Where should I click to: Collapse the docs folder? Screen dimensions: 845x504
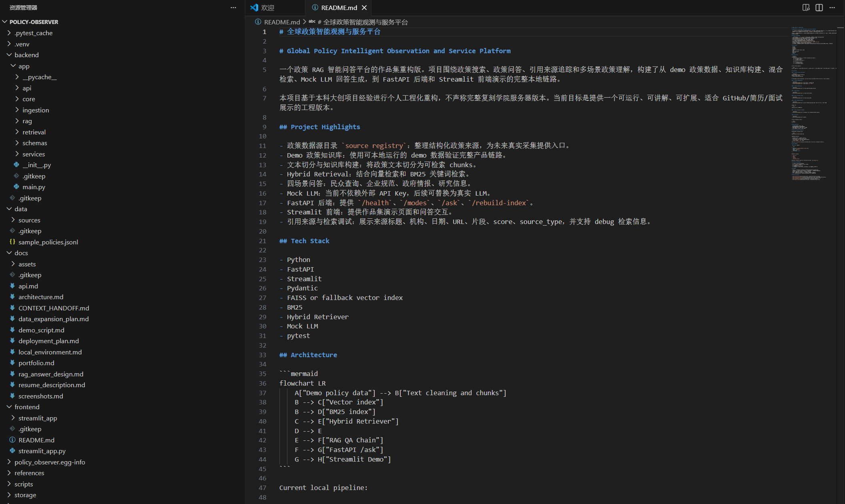coord(9,253)
